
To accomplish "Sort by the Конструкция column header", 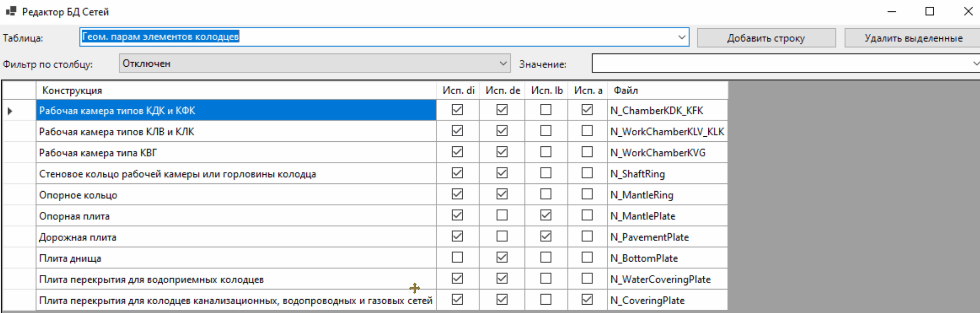I will point(236,90).
